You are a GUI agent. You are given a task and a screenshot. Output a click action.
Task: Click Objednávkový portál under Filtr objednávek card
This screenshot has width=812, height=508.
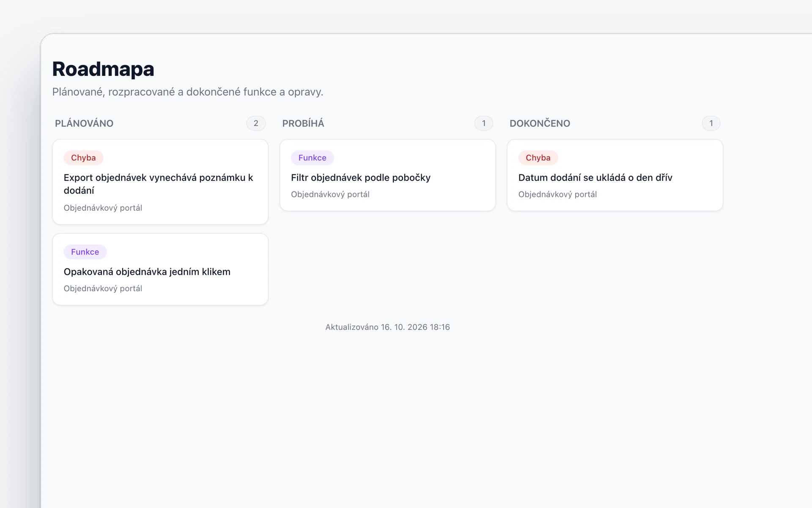point(330,194)
